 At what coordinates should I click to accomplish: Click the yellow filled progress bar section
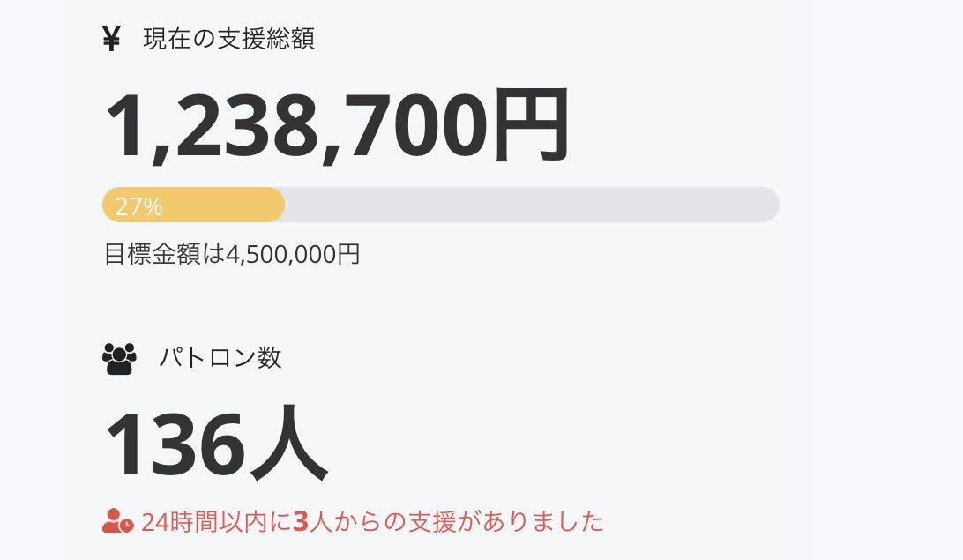pyautogui.click(x=220, y=205)
